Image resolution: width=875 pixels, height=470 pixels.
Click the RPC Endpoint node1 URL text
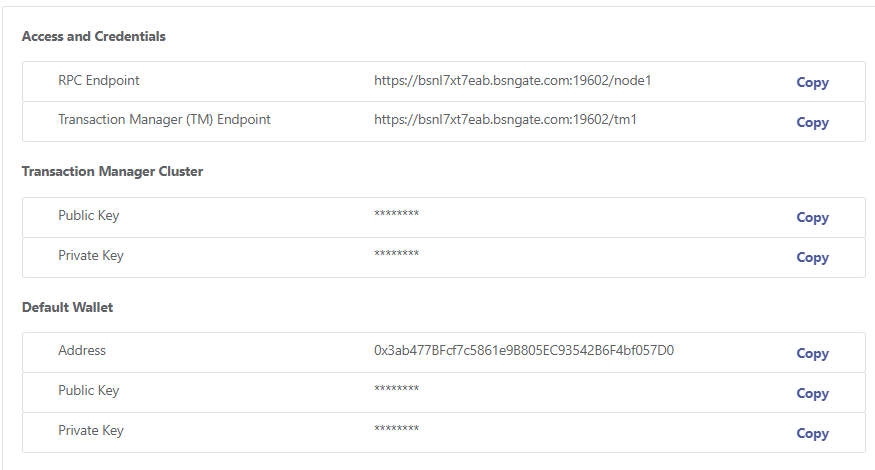(512, 80)
